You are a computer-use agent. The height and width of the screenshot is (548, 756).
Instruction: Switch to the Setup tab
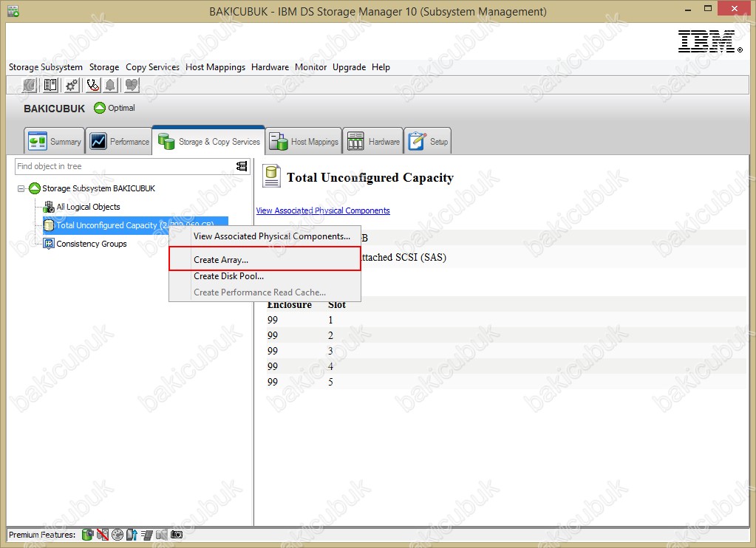click(428, 141)
